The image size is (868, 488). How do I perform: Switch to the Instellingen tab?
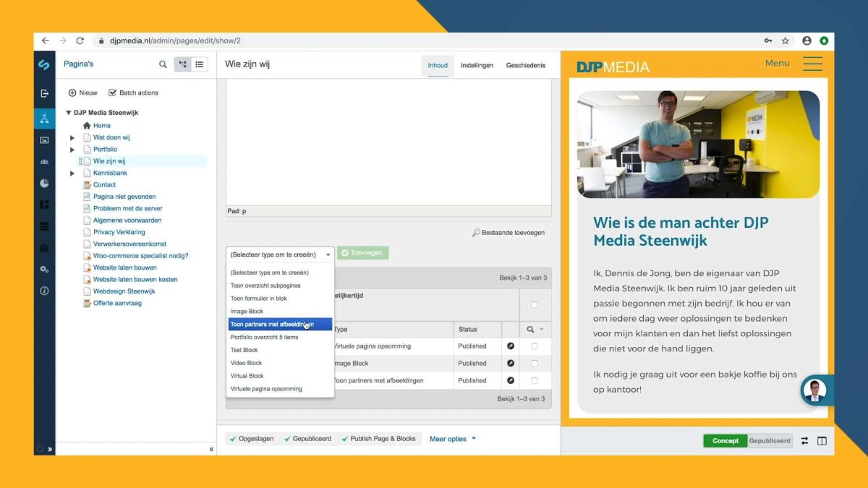click(x=477, y=65)
